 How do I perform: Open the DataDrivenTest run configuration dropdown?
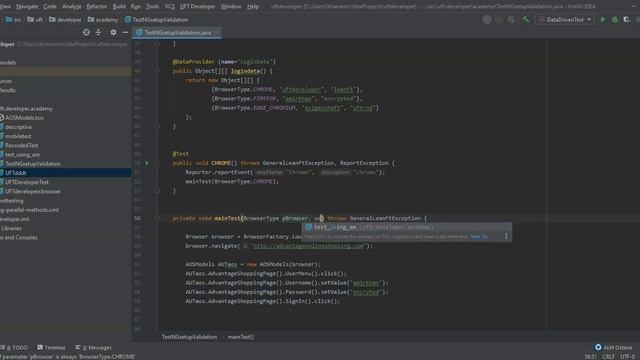[x=565, y=20]
